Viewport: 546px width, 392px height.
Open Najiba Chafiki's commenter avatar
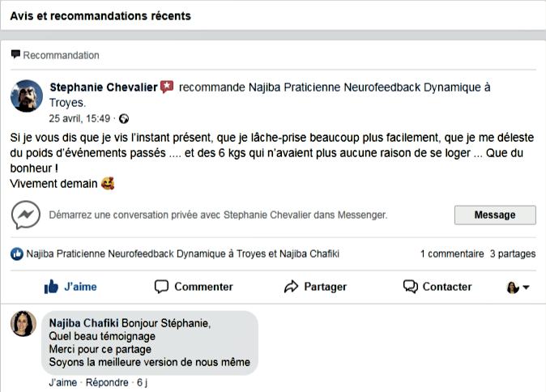pos(23,324)
